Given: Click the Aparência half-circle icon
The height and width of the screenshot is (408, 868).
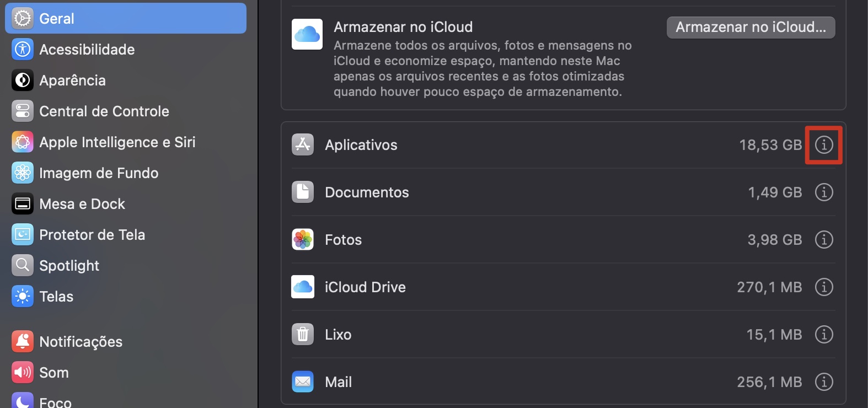Looking at the screenshot, I should [23, 80].
